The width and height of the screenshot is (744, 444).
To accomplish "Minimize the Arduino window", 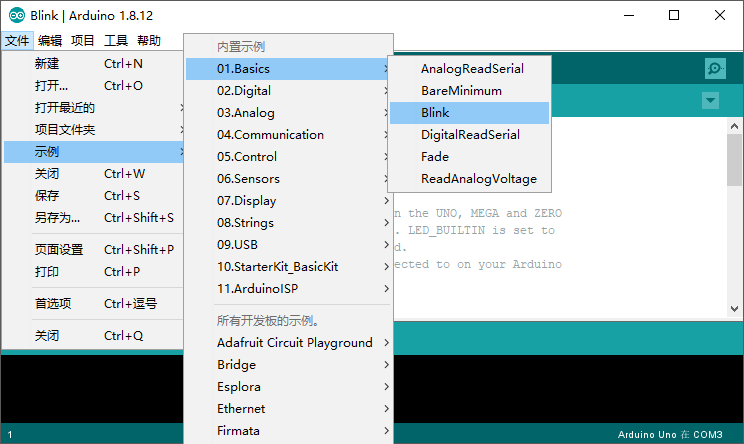I will point(629,15).
